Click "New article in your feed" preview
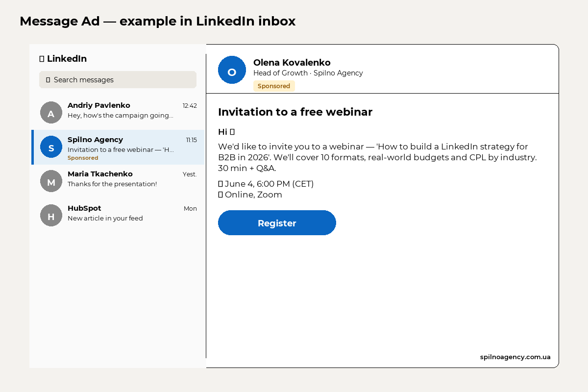588x392 pixels. pyautogui.click(x=105, y=218)
